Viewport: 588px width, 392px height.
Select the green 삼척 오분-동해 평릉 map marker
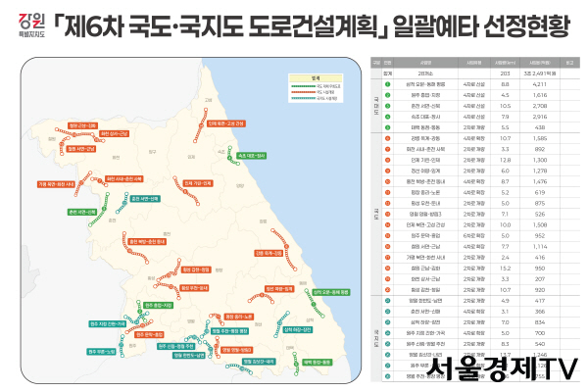[x=329, y=291]
